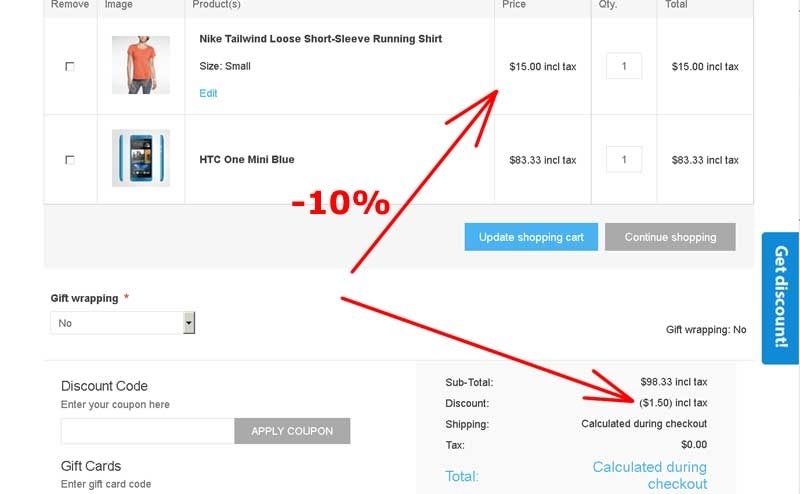
Task: Click the HTC One Mini Blue thumbnail
Action: click(140, 158)
